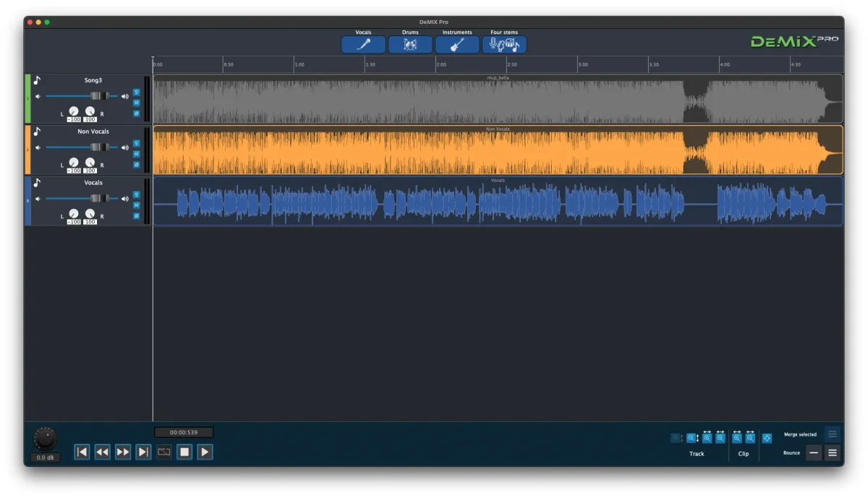Screen dimensions: 868x498
Task: Click the Song3 volume slider handle
Action: pos(99,96)
